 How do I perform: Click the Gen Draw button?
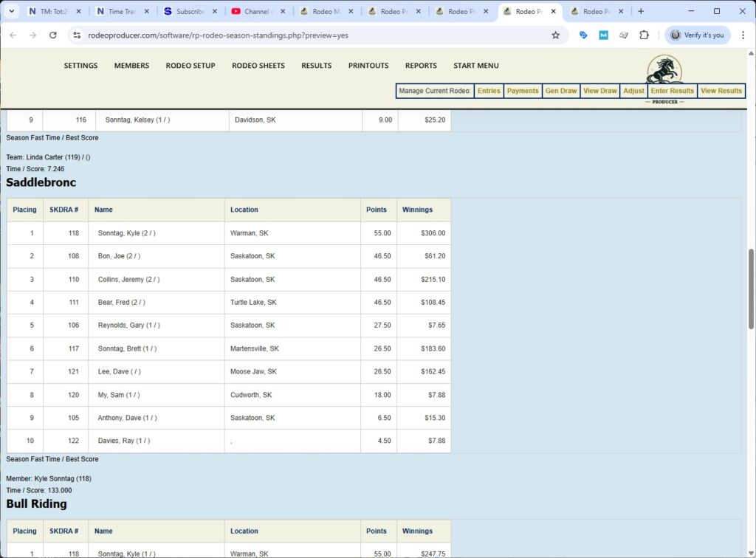pos(561,90)
